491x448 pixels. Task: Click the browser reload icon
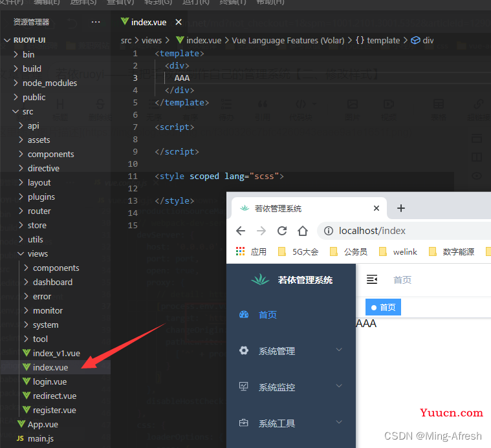click(x=282, y=231)
